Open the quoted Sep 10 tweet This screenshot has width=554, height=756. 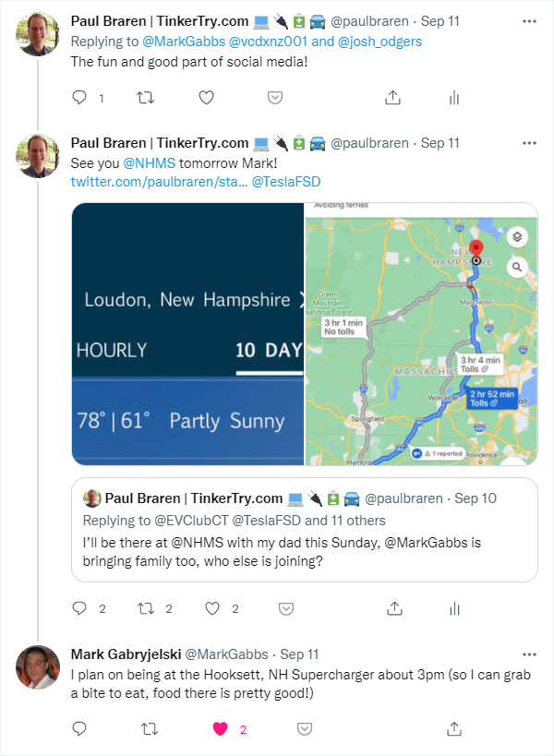pyautogui.click(x=305, y=530)
